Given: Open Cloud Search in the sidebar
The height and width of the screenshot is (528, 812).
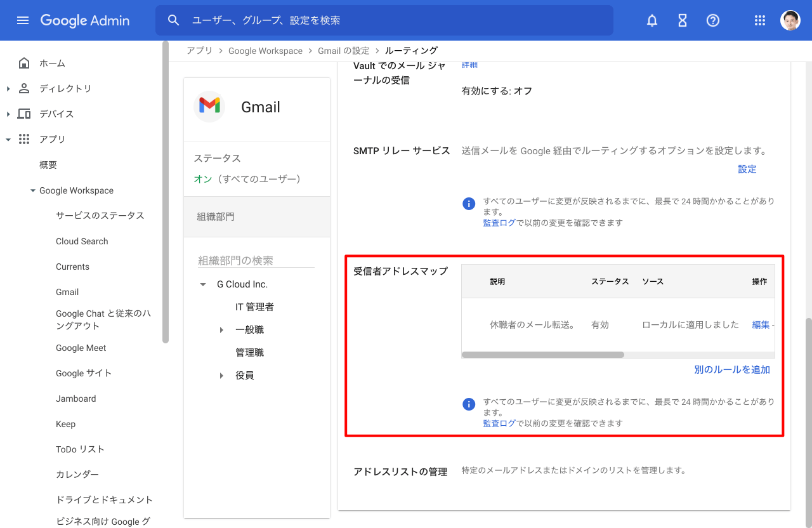Looking at the screenshot, I should tap(82, 241).
